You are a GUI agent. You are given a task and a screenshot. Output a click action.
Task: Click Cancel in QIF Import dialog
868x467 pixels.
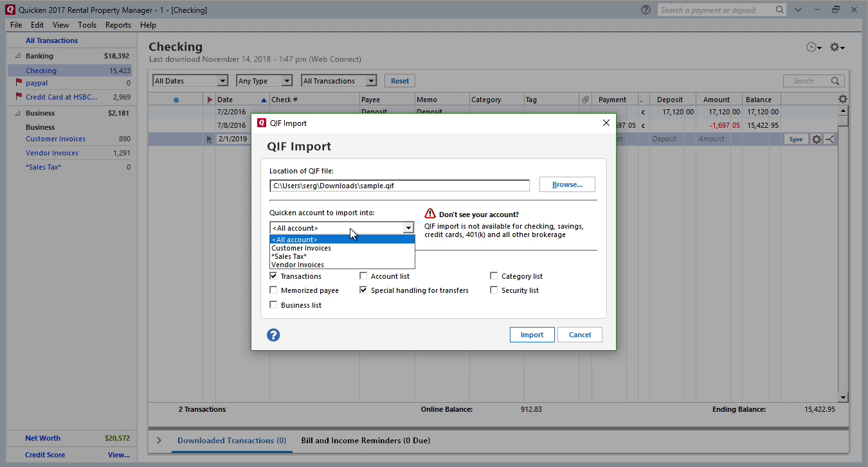(x=580, y=335)
